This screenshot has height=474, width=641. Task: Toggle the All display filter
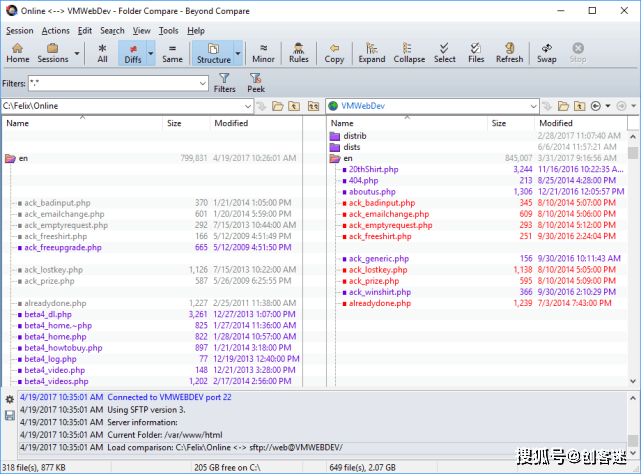102,52
